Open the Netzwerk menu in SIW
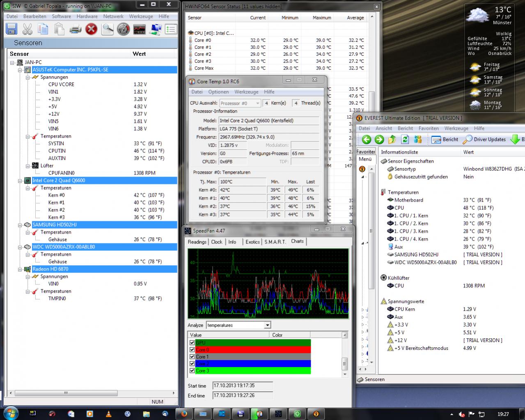Screen dimensions: 525x420 pyautogui.click(x=113, y=16)
